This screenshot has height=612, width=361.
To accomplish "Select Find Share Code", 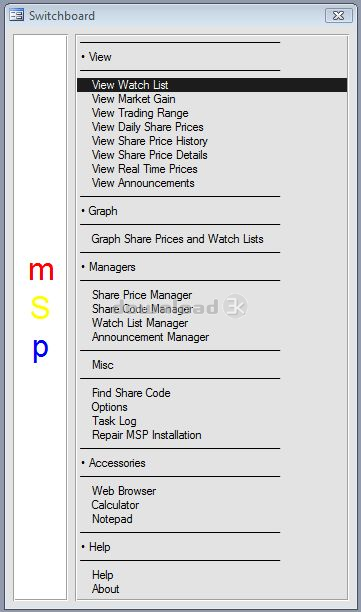I will pos(131,393).
